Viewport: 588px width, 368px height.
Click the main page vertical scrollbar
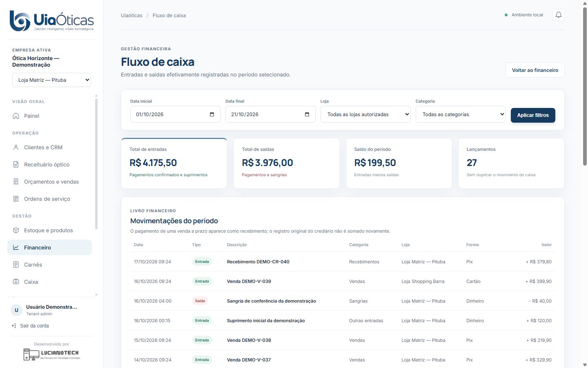tap(585, 86)
